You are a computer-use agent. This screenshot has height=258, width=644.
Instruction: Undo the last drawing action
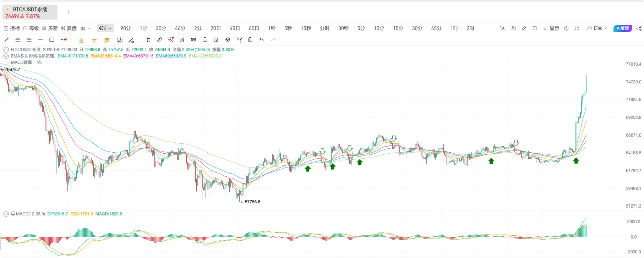pos(262,40)
